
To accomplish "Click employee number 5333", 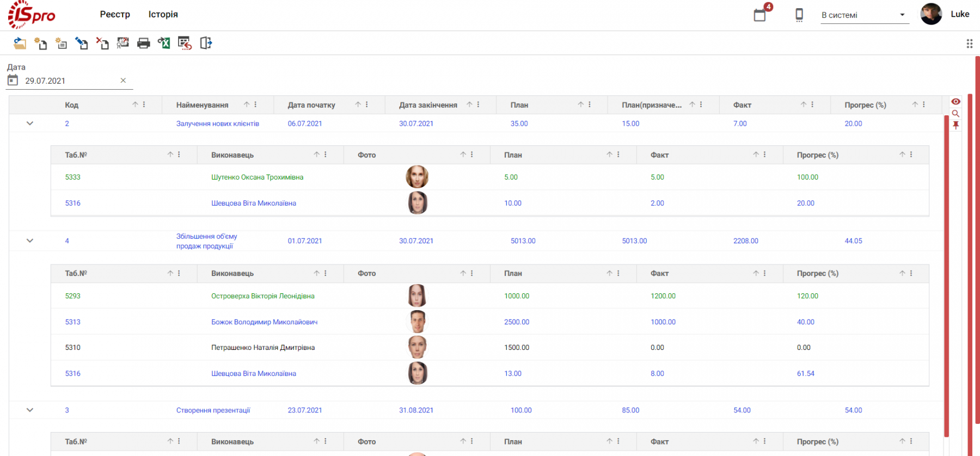I will [x=72, y=177].
